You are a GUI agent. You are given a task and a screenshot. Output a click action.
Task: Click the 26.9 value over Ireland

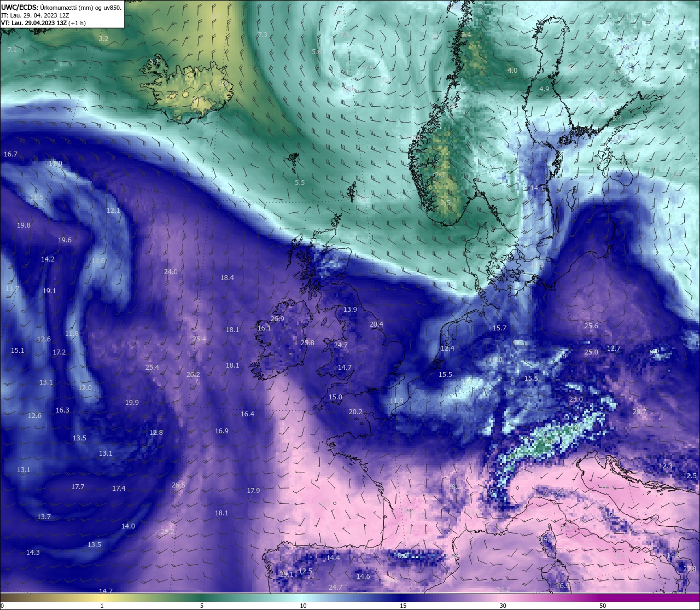277,319
